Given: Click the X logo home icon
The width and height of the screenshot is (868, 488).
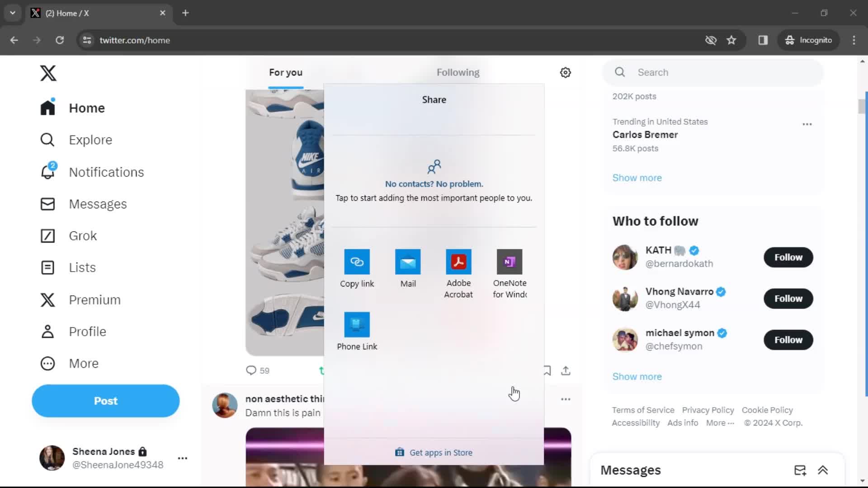Looking at the screenshot, I should 47,72.
